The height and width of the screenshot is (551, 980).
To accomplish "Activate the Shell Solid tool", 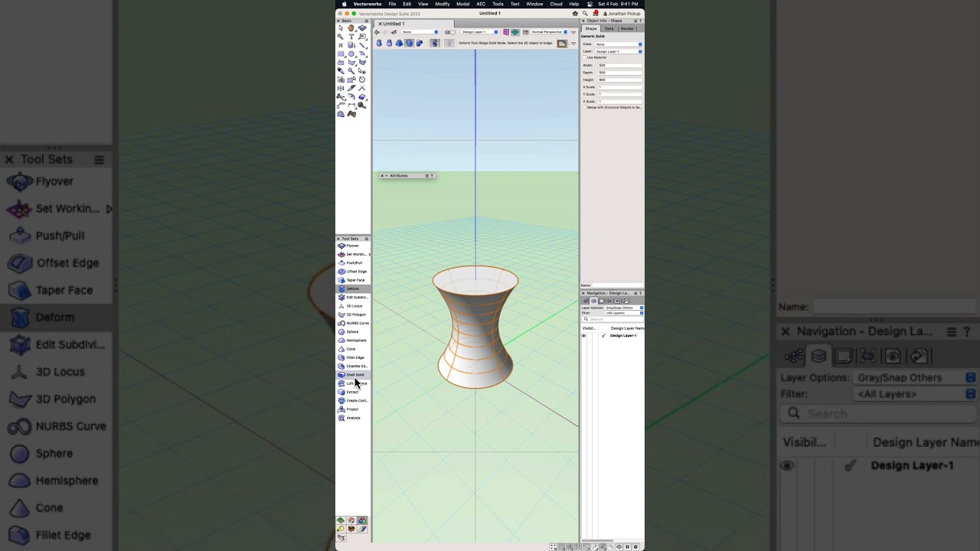I will coord(353,374).
